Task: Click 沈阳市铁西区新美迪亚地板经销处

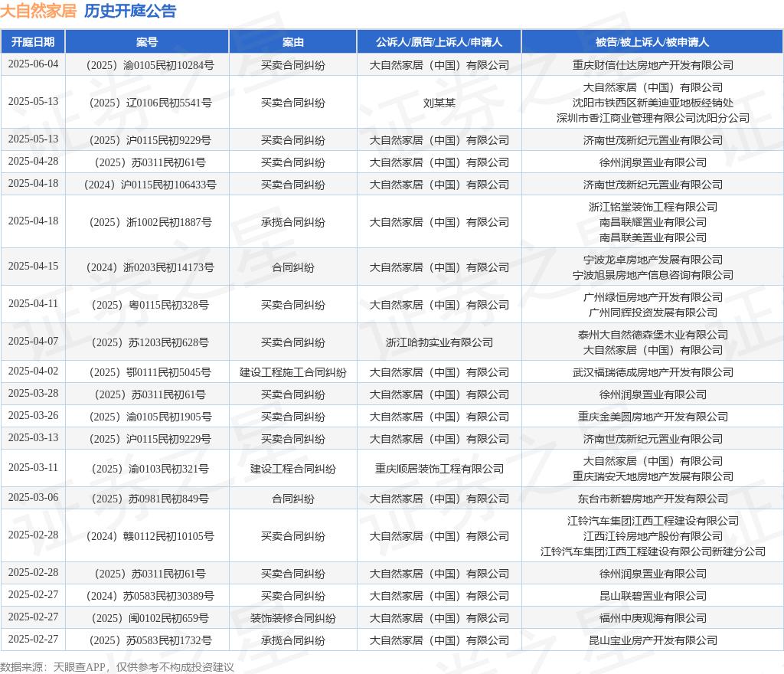Action: [652, 103]
